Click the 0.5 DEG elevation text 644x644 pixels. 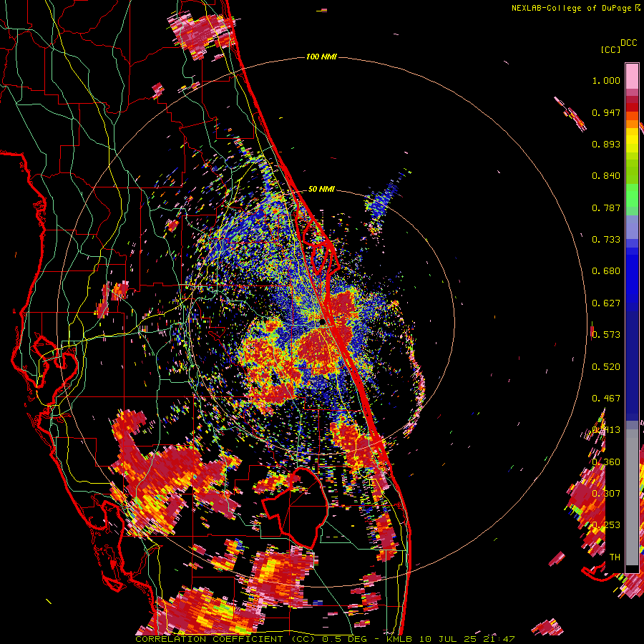(x=343, y=639)
